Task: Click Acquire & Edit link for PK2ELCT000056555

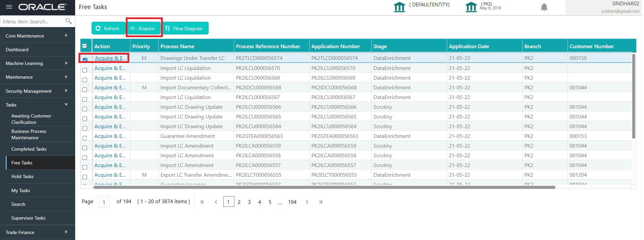Action: click(x=110, y=175)
